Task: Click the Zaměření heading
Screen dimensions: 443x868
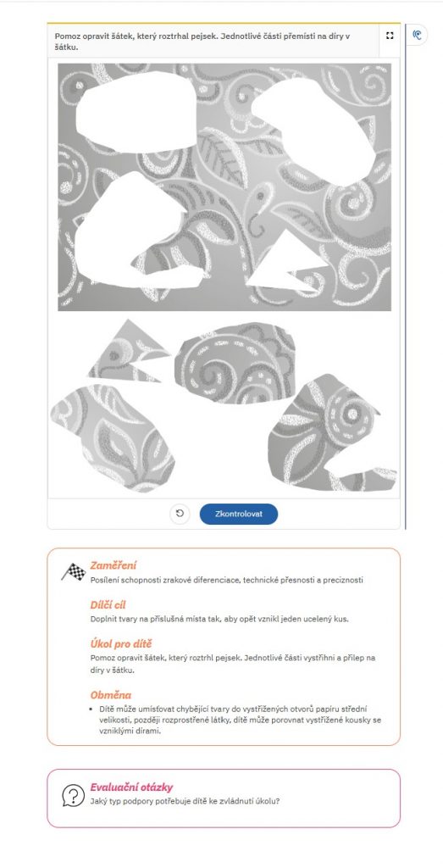Action: (114, 565)
